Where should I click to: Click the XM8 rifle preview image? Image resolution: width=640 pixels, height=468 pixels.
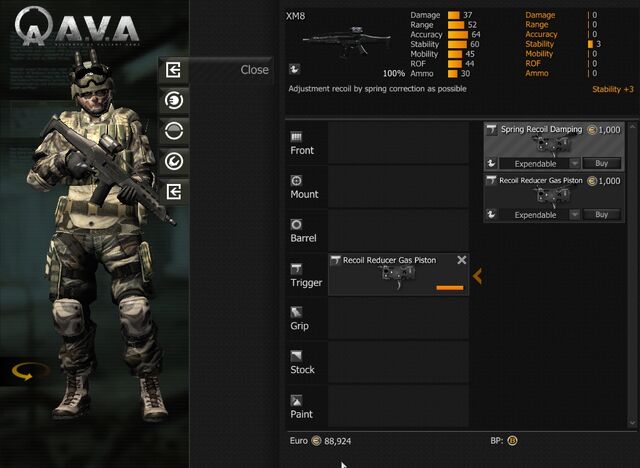(x=347, y=43)
